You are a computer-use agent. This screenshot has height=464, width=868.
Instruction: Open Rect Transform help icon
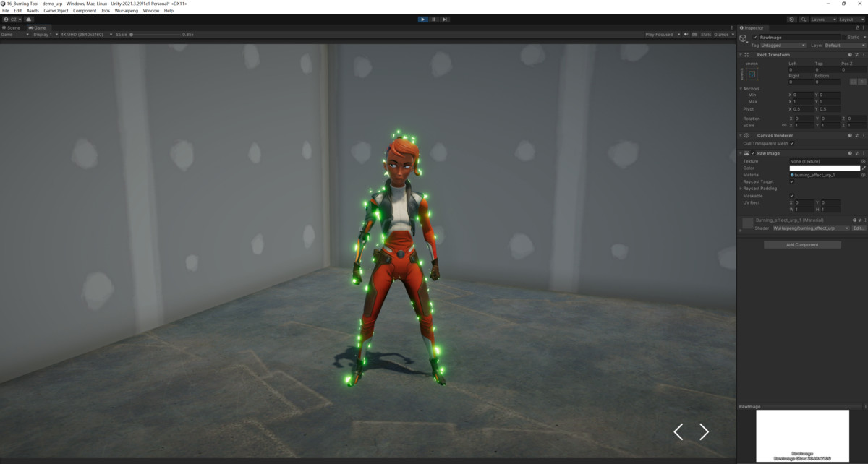tap(850, 55)
